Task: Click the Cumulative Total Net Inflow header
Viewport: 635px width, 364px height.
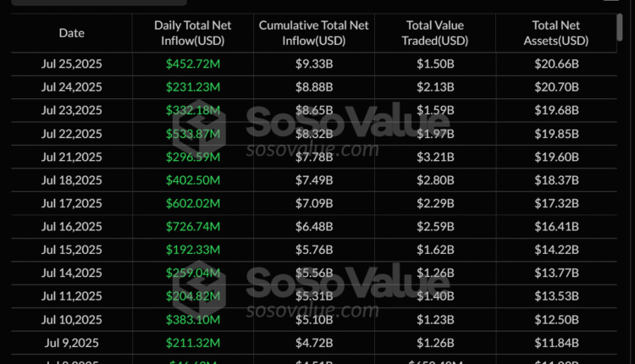Action: [316, 33]
